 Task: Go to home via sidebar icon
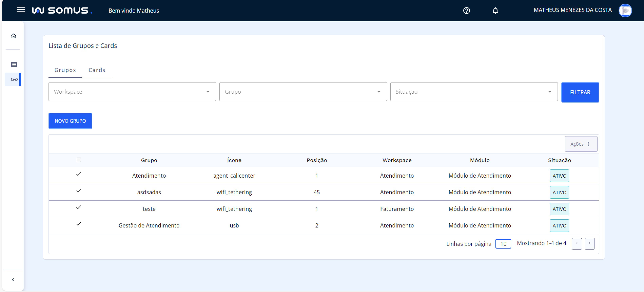point(14,36)
